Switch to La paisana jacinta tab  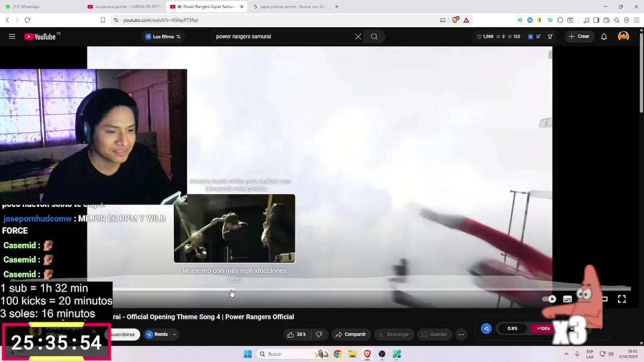point(124,7)
